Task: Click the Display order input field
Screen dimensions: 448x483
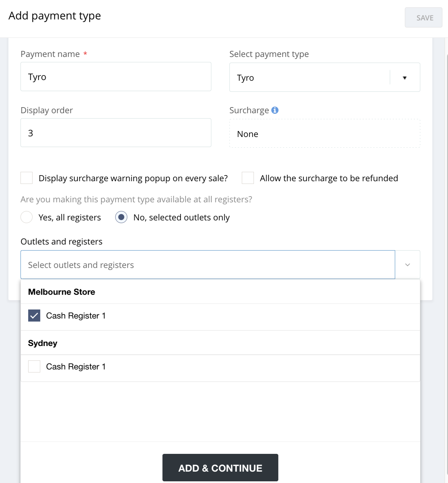Action: (x=116, y=133)
